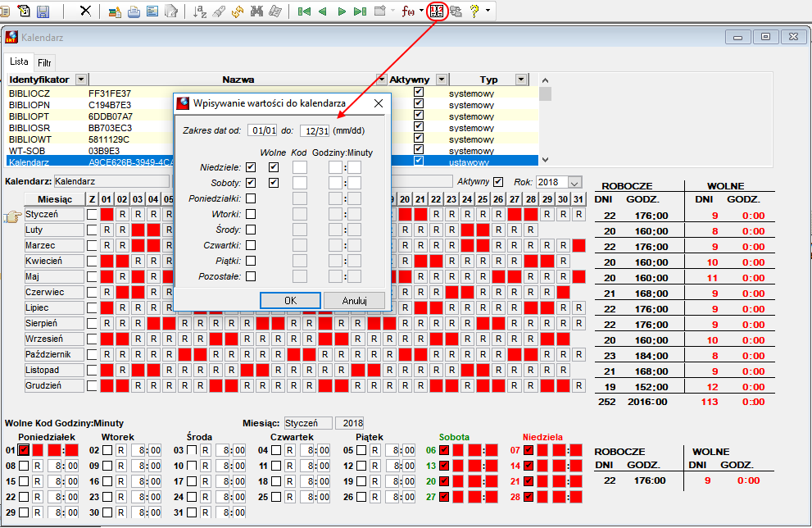This screenshot has height=528, width=812.
Task: Click the orange refresh arrows icon
Action: [238, 11]
